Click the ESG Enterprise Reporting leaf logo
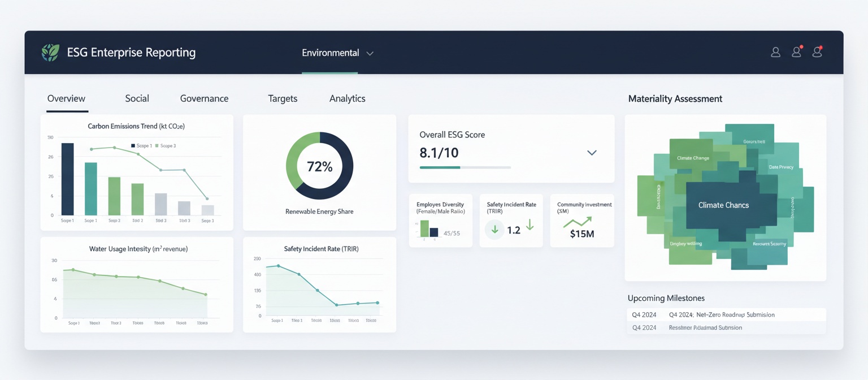 tap(50, 52)
